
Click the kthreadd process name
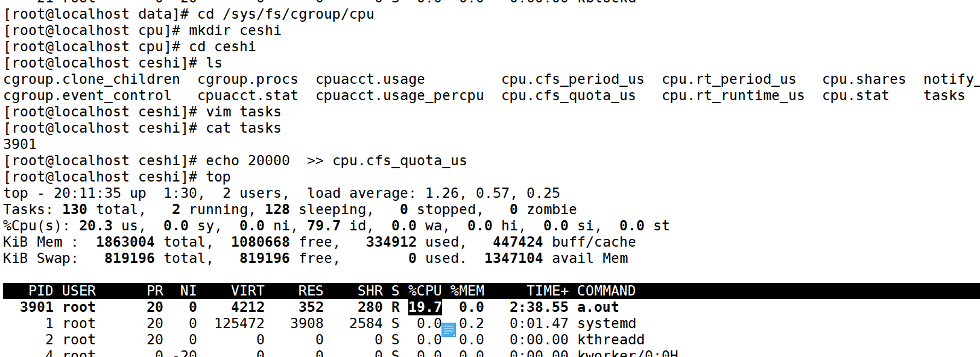tap(610, 340)
